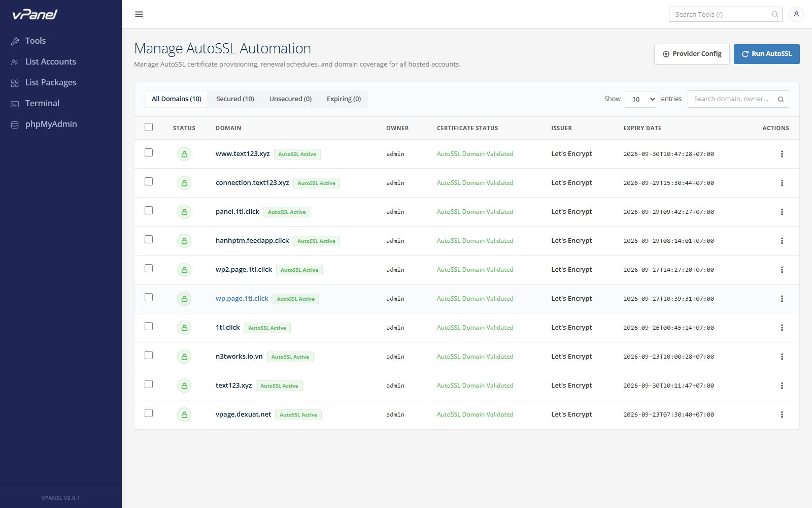The image size is (812, 508).
Task: Click the lock status icon for hanhptm.feedapp.click
Action: (184, 241)
